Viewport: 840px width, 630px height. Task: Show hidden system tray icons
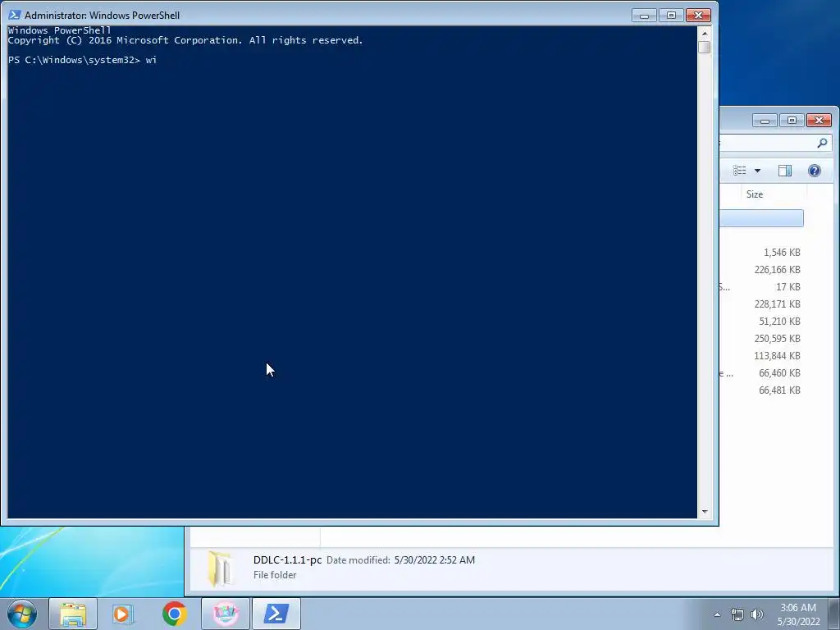click(717, 614)
